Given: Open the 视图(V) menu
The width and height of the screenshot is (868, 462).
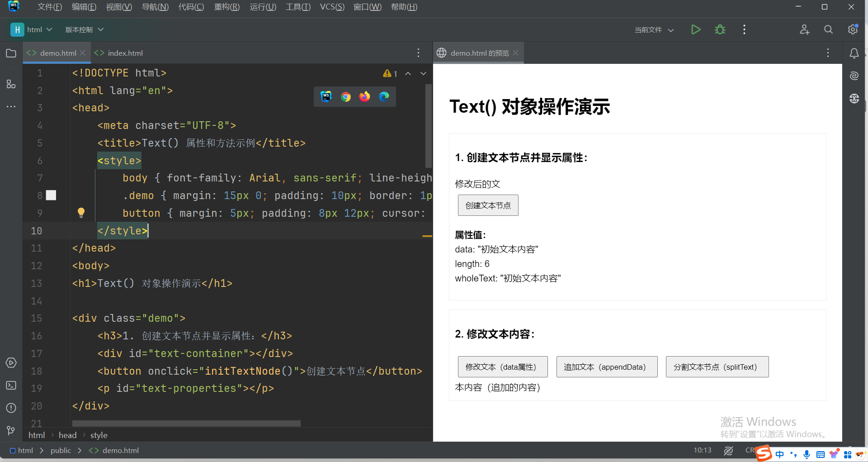Looking at the screenshot, I should [x=118, y=7].
